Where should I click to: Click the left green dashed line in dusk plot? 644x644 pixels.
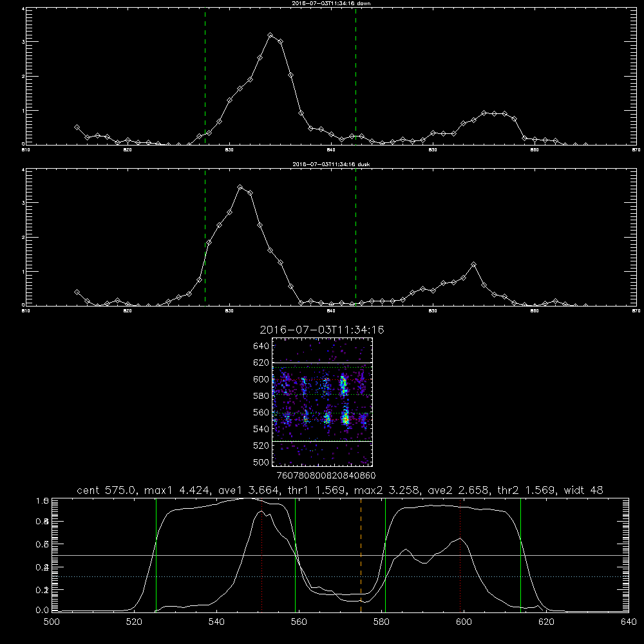205,238
